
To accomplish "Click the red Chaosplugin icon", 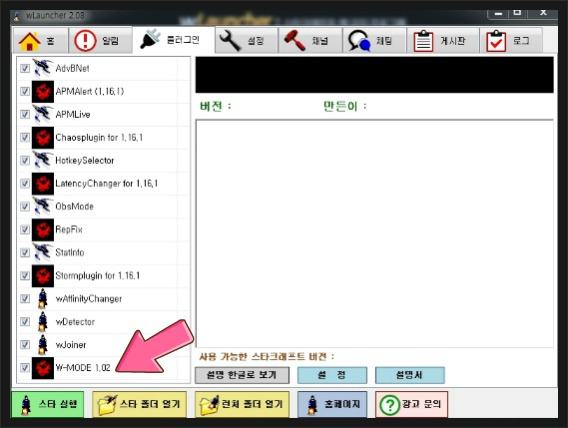I will coord(43,137).
